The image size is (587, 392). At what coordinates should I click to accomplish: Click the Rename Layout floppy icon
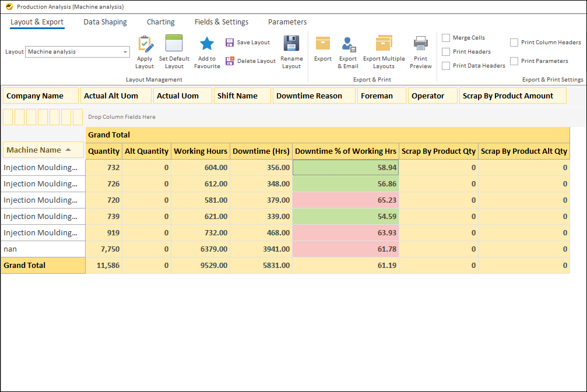tap(291, 44)
